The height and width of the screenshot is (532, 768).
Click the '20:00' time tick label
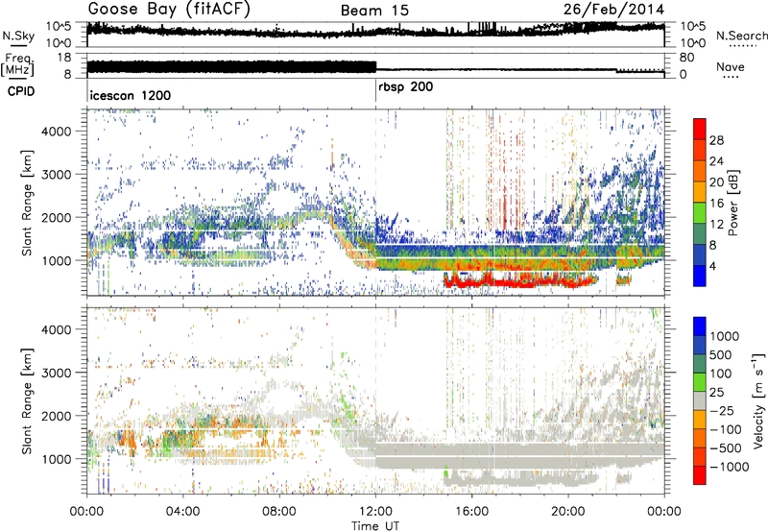(x=567, y=512)
